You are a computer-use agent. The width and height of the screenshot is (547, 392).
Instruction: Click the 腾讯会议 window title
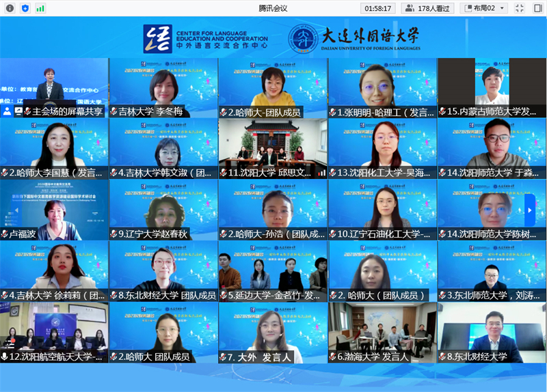coord(273,8)
